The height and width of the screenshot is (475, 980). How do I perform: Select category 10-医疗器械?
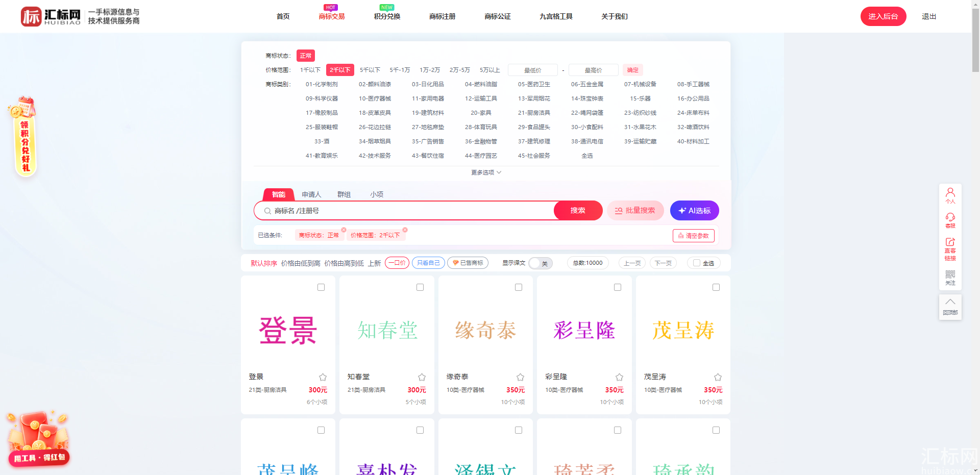375,98
